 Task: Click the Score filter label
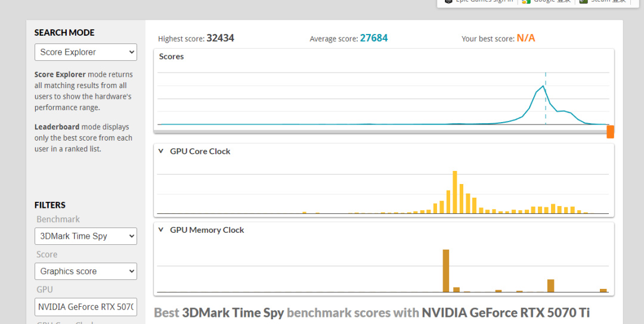tap(47, 254)
